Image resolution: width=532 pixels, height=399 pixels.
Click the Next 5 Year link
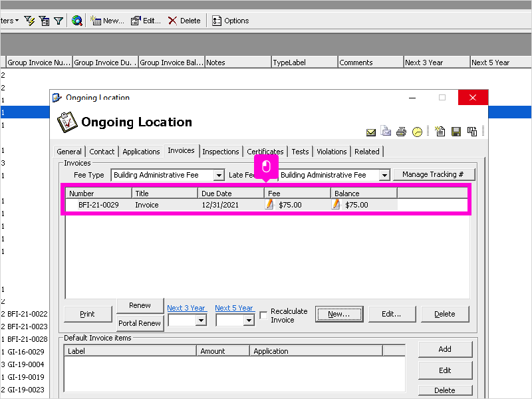[234, 308]
